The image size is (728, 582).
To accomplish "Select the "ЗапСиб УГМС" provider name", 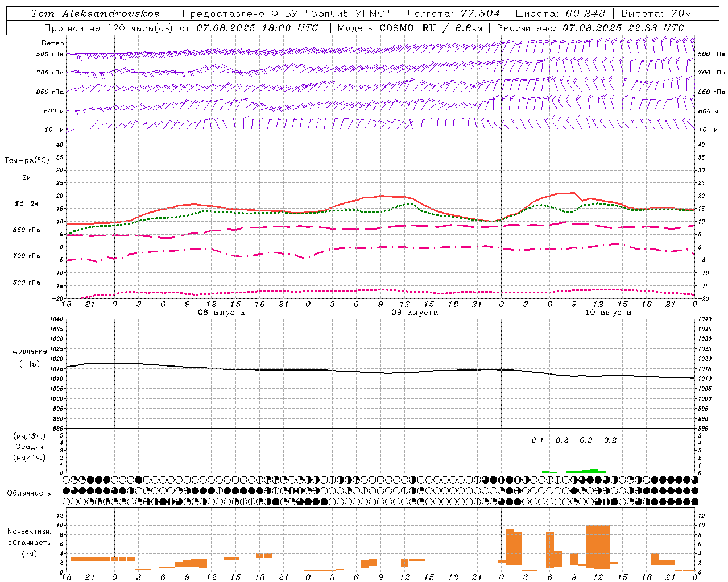I will click(x=348, y=14).
